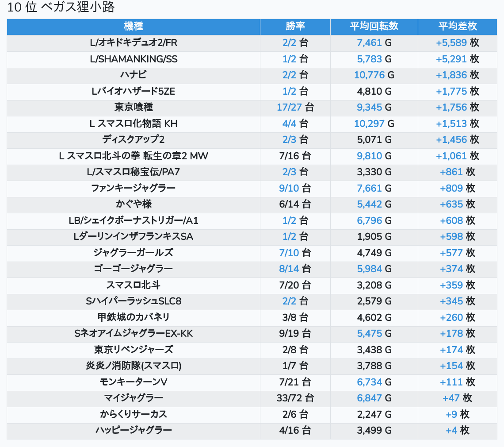
Task: Click the 機種 column header
Action: [134, 27]
